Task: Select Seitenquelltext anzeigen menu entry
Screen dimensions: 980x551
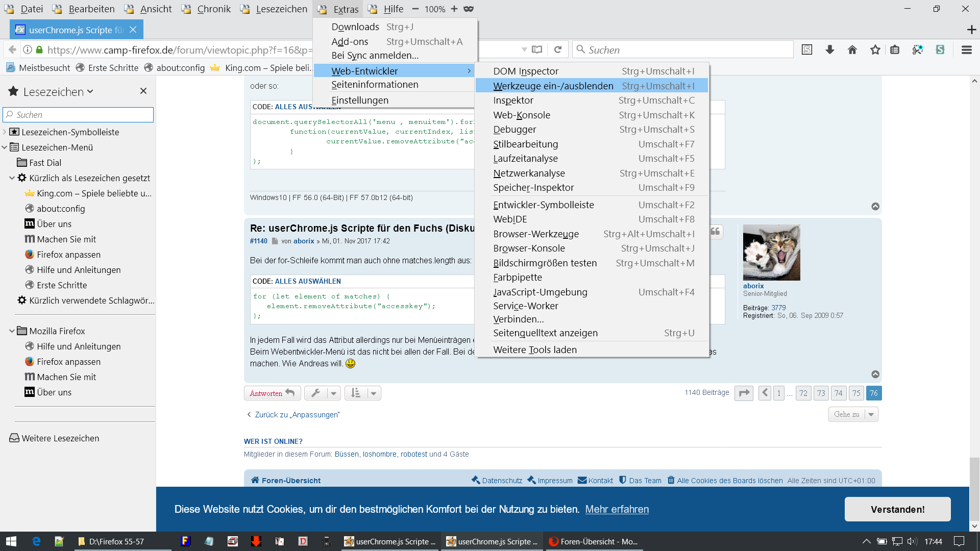Action: 545,333
